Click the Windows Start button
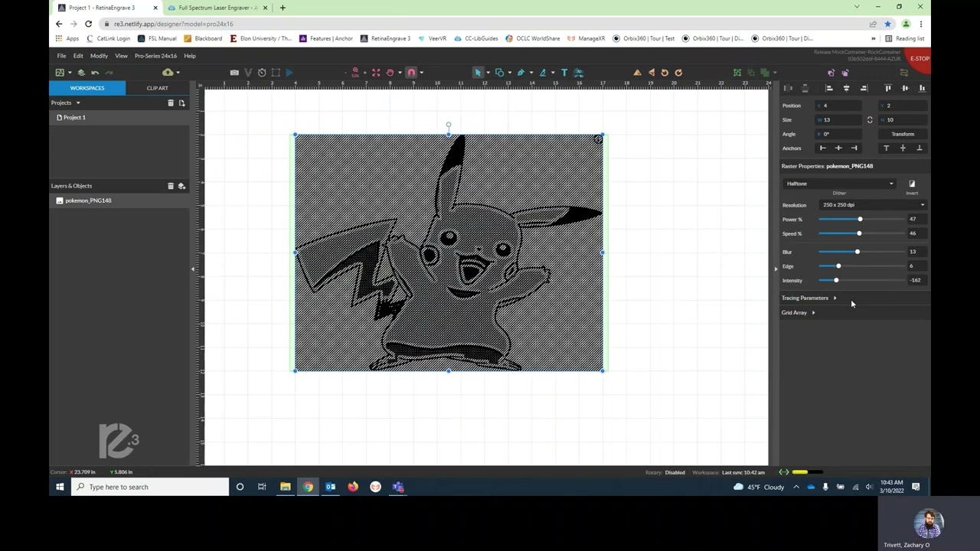Screen dimensions: 980x551 point(60,487)
